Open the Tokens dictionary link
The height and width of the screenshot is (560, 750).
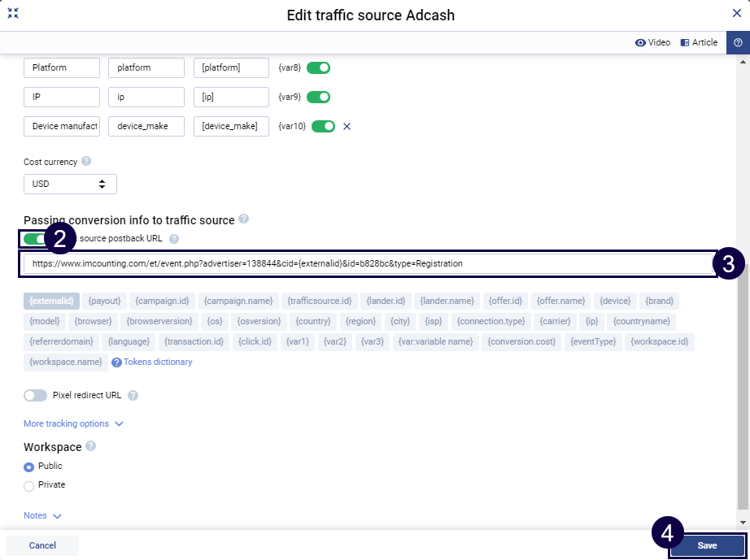157,362
